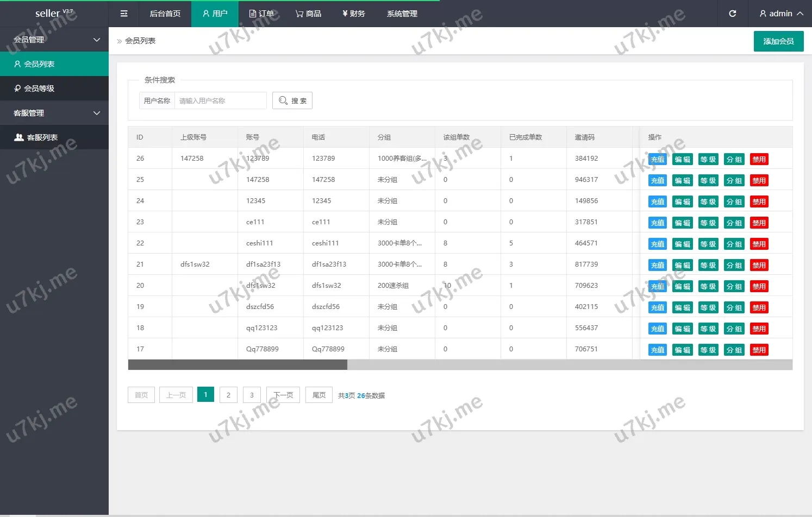
Task: Toggle the sidebar collapse hamburger icon
Action: (124, 14)
